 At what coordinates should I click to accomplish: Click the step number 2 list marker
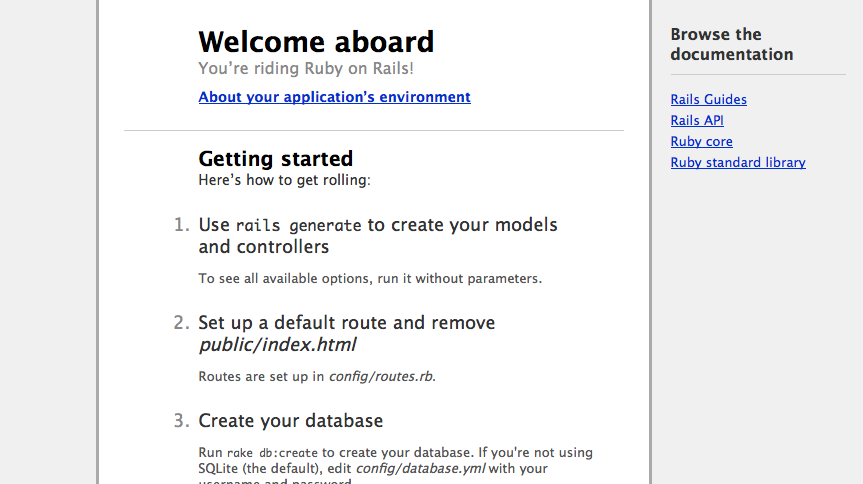(181, 322)
